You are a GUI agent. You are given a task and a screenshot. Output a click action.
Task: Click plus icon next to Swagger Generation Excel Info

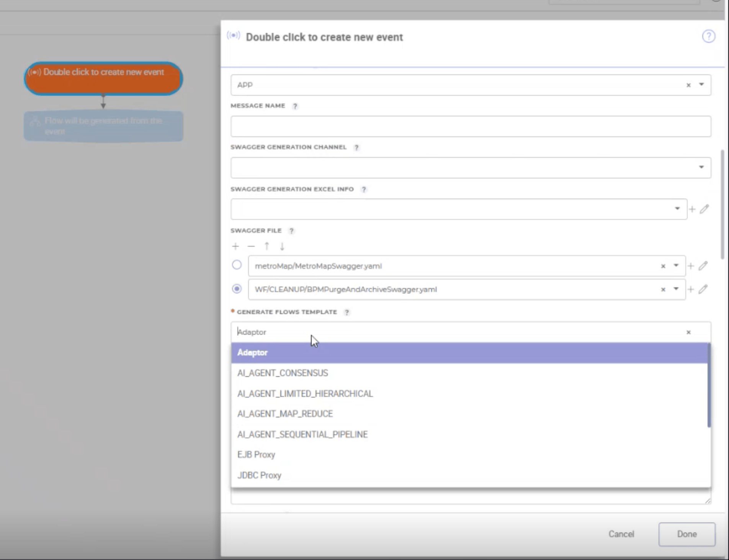click(x=692, y=209)
